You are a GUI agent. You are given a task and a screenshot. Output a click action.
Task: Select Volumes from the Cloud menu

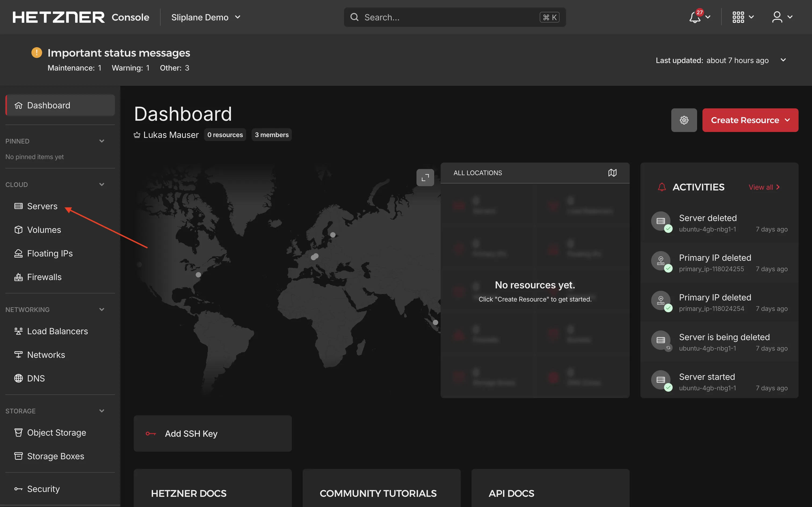coord(44,230)
